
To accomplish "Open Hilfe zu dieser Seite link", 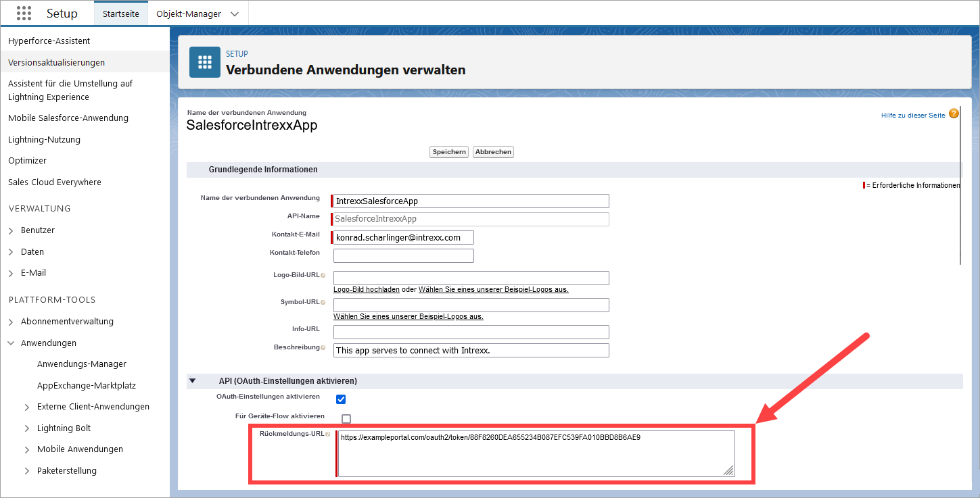I will tap(913, 116).
